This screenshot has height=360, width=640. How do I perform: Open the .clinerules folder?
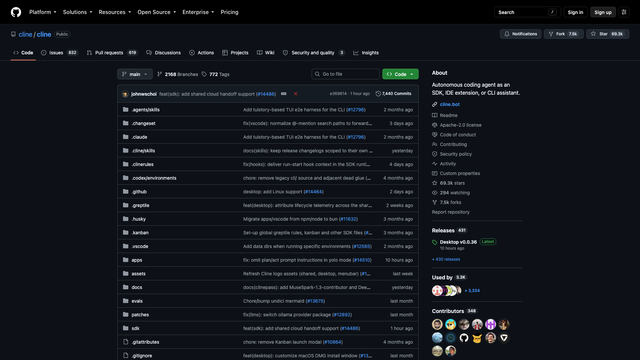[142, 164]
